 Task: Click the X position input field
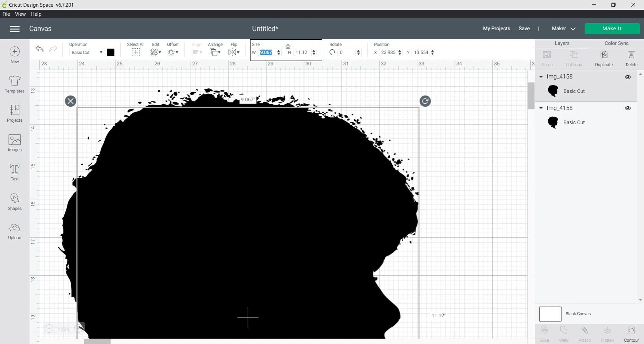point(388,53)
